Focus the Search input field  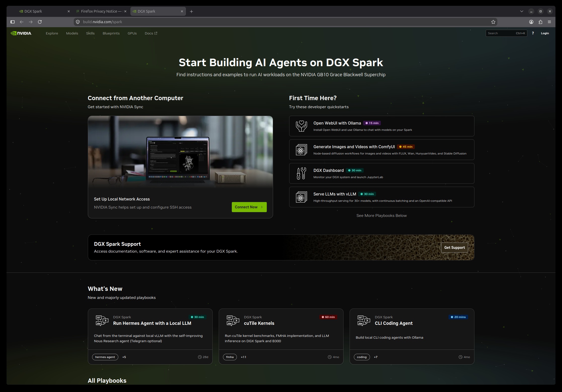point(506,33)
